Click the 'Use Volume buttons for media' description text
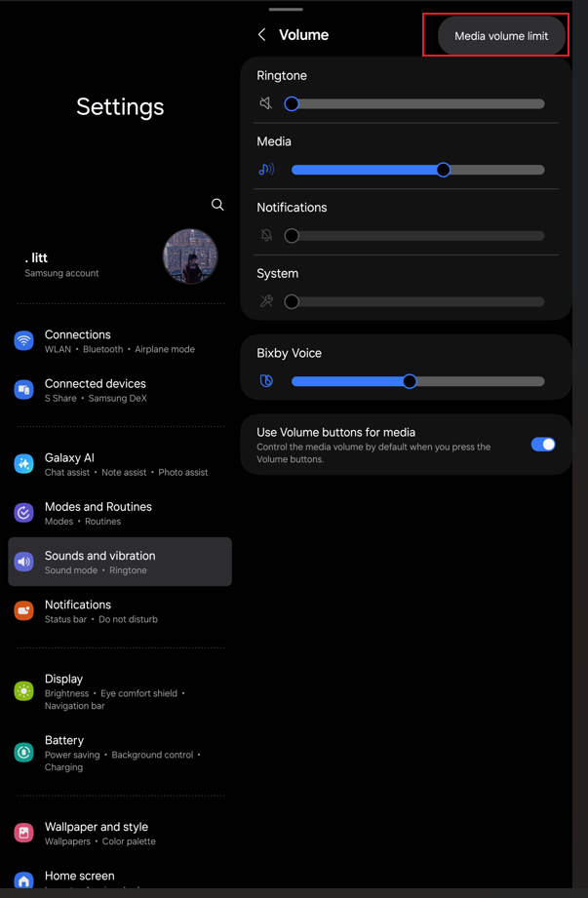This screenshot has height=898, width=588. point(373,452)
